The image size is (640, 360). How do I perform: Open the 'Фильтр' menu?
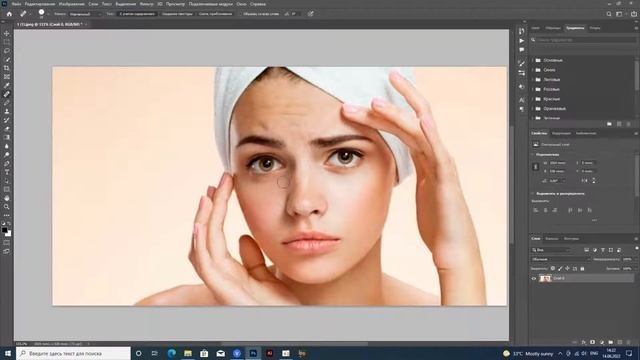pyautogui.click(x=147, y=4)
